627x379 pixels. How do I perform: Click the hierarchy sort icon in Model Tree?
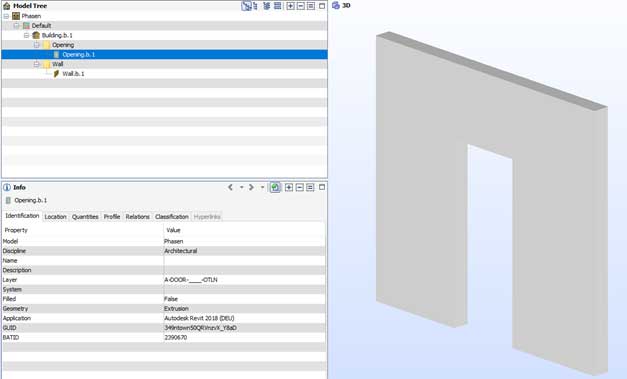[255, 6]
